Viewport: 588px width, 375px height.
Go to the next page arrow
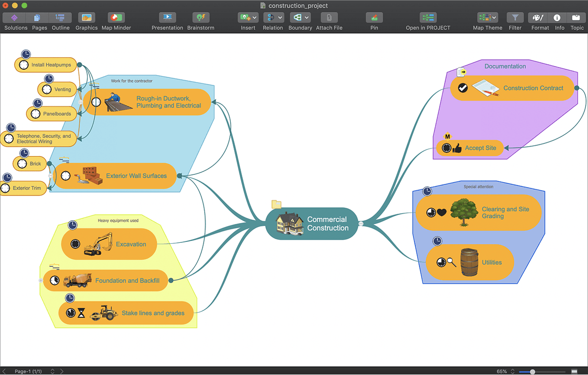[x=61, y=371]
